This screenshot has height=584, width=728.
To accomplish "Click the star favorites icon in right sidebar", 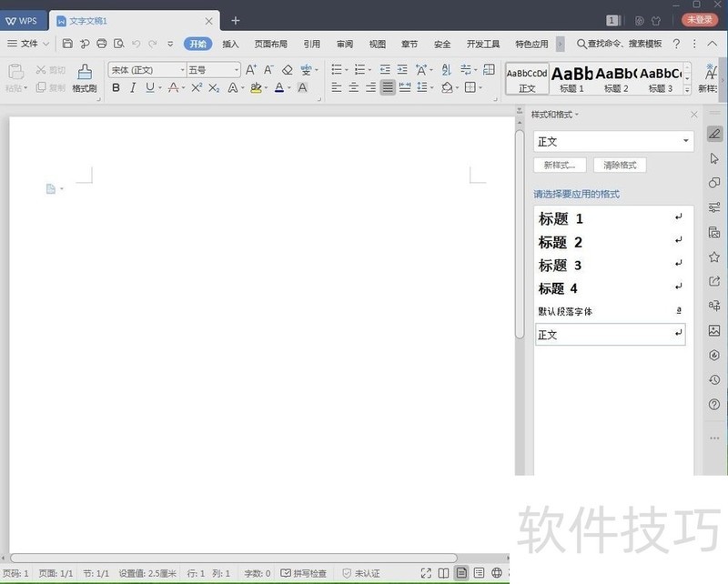I will click(714, 257).
